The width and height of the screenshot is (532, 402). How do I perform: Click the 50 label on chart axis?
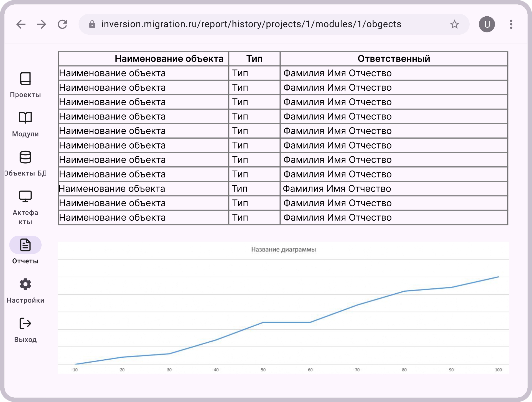click(263, 370)
